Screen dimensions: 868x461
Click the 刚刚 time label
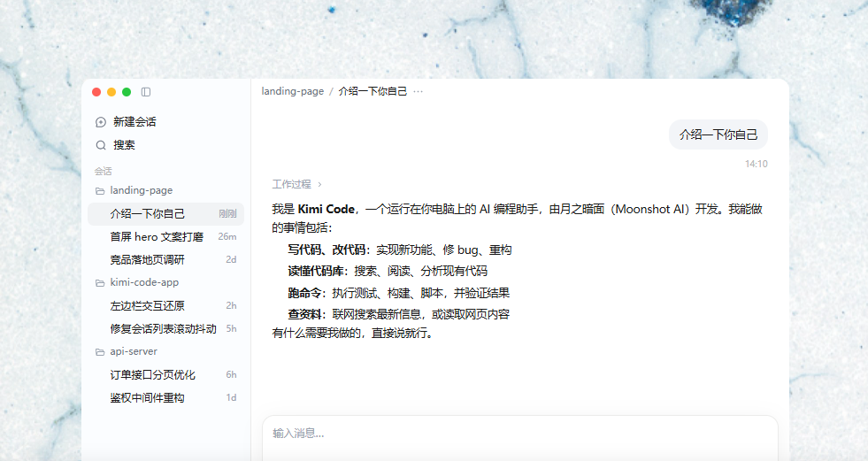pyautogui.click(x=227, y=213)
